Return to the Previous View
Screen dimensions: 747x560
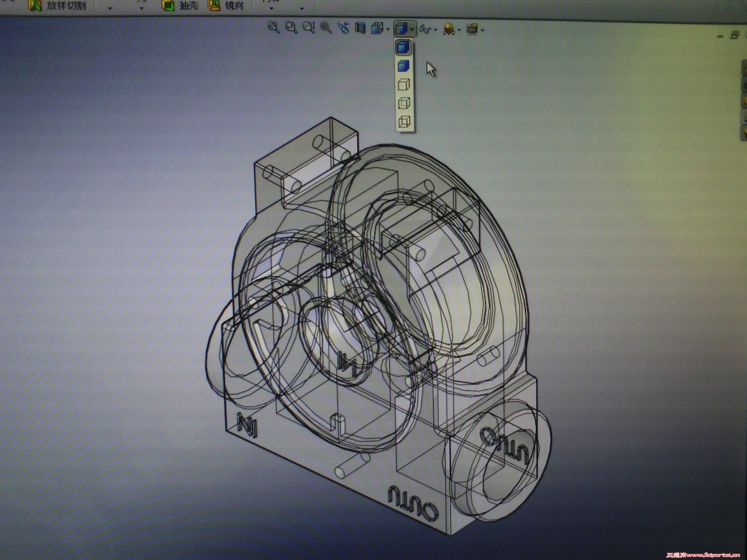tap(343, 28)
